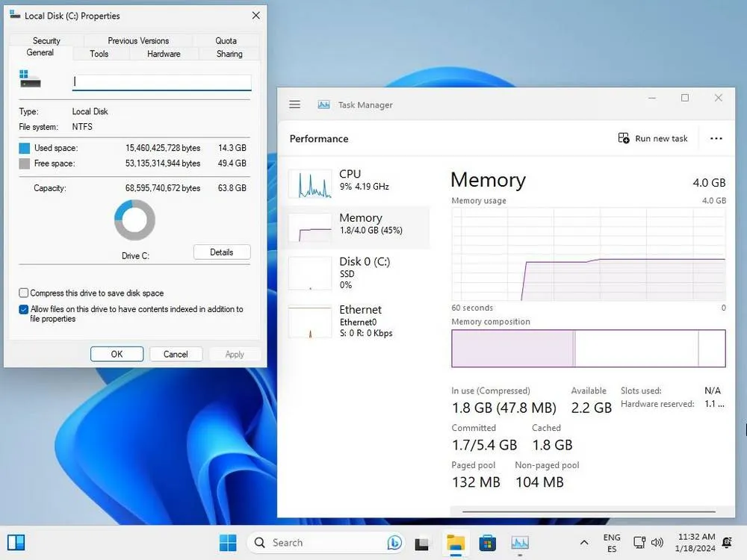This screenshot has height=560, width=747.
Task: Switch to the Previous Versions tab
Action: pos(138,40)
